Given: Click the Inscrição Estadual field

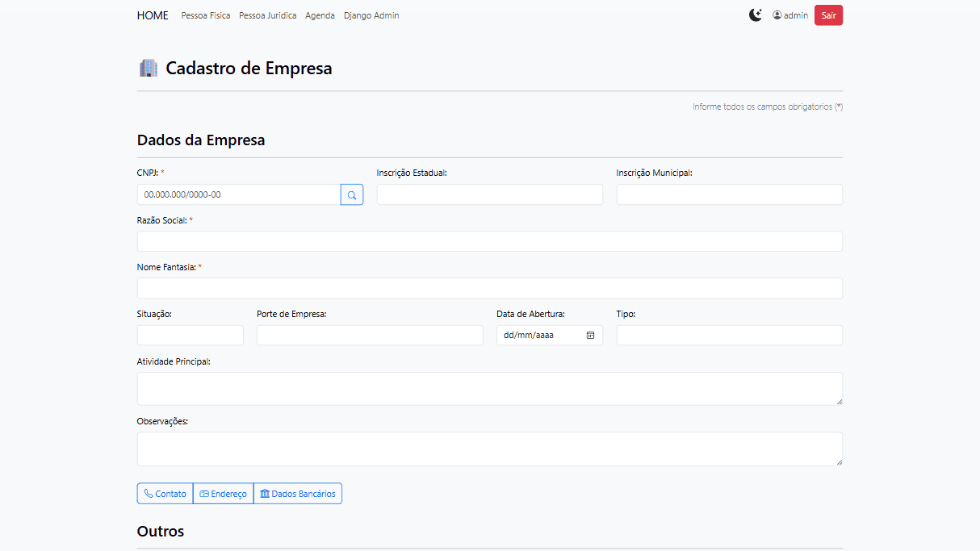Looking at the screenshot, I should tap(489, 194).
